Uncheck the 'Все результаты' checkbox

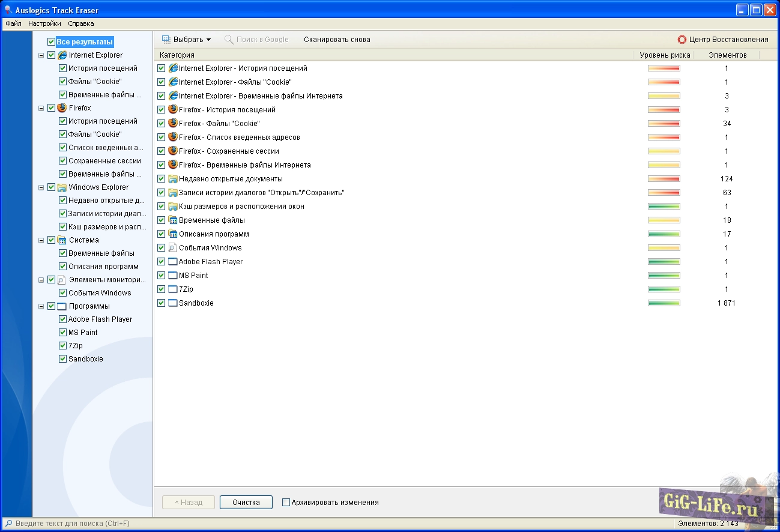pos(51,42)
